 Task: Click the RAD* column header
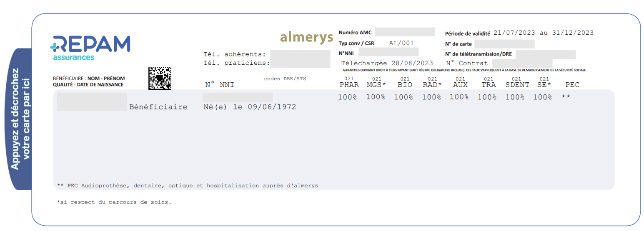click(432, 85)
